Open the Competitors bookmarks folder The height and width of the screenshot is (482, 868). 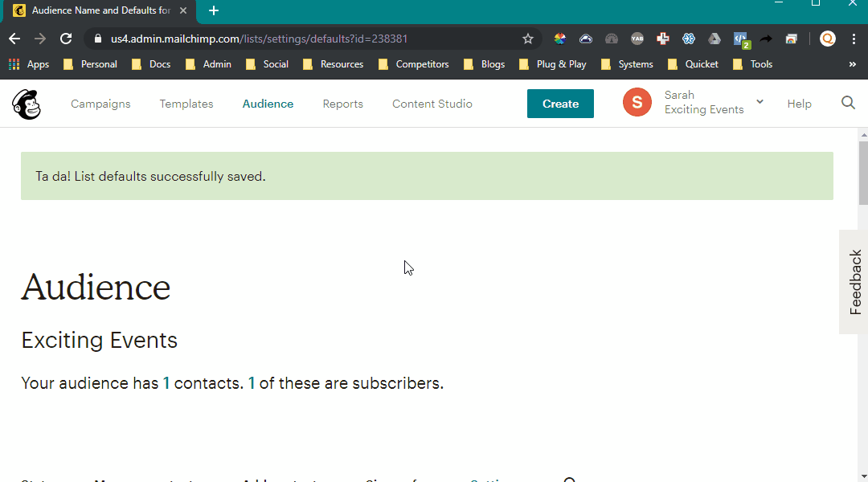tap(414, 64)
